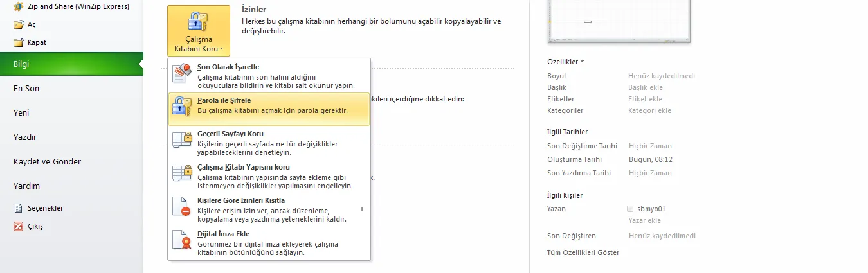Click the Kişilere Göre İzinleri Kısıtla icon

coord(183,207)
